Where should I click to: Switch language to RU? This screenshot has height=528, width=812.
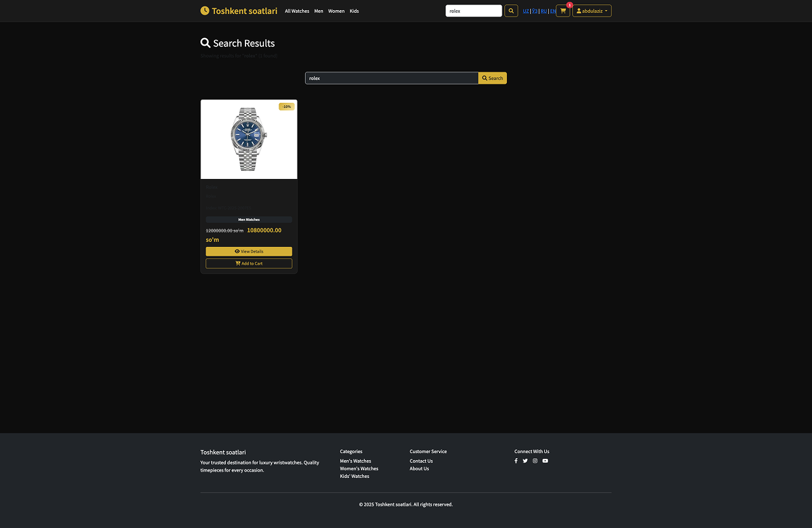(x=544, y=11)
